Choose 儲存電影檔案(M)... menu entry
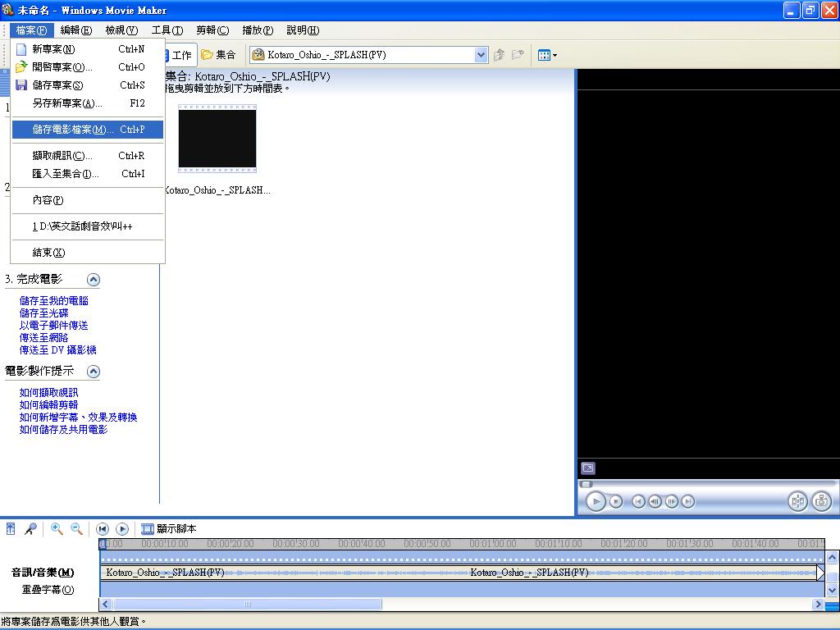The image size is (840, 630). tap(87, 130)
